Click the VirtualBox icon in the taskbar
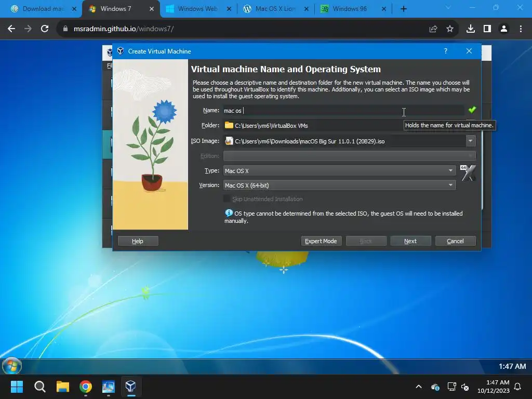Viewport: 532px width, 399px height. (130, 386)
